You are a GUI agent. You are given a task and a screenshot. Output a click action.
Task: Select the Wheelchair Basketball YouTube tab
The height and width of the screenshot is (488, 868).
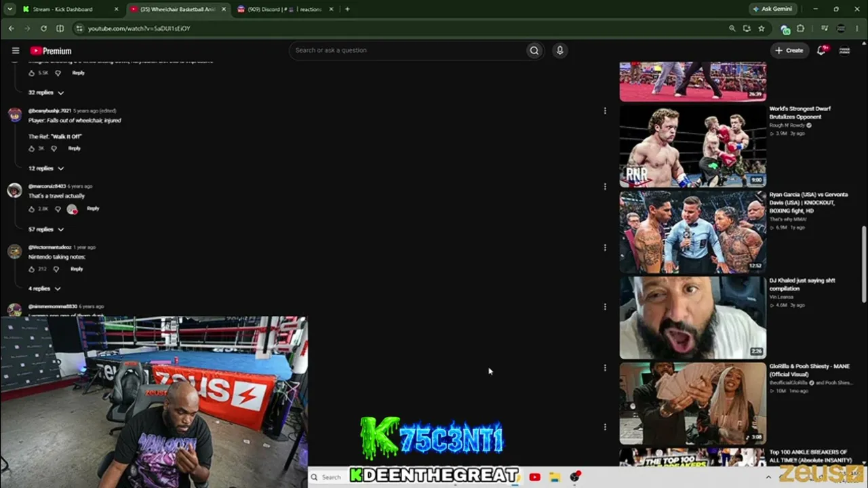click(x=178, y=9)
